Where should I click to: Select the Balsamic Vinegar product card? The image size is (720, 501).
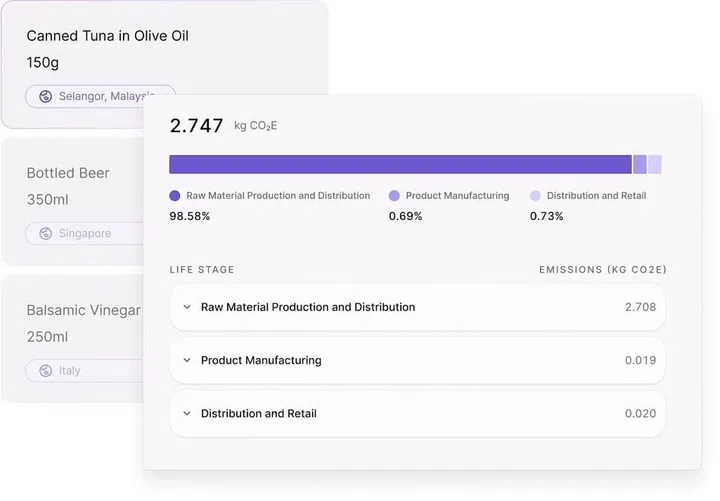(73, 338)
